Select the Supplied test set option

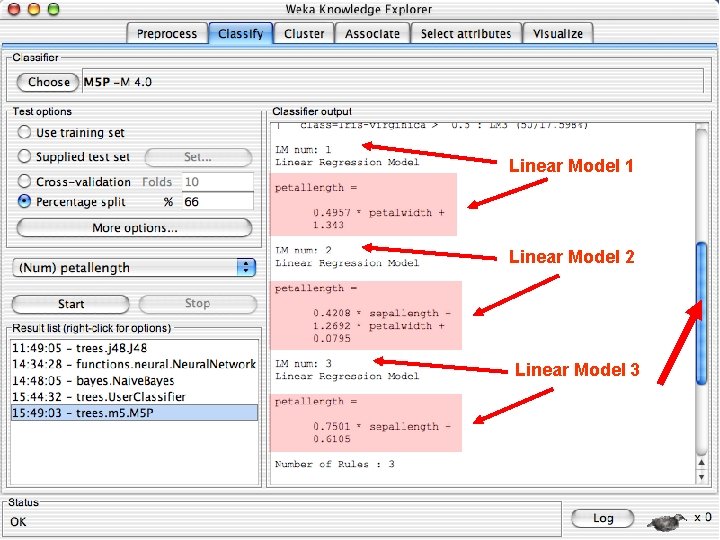coord(24,156)
